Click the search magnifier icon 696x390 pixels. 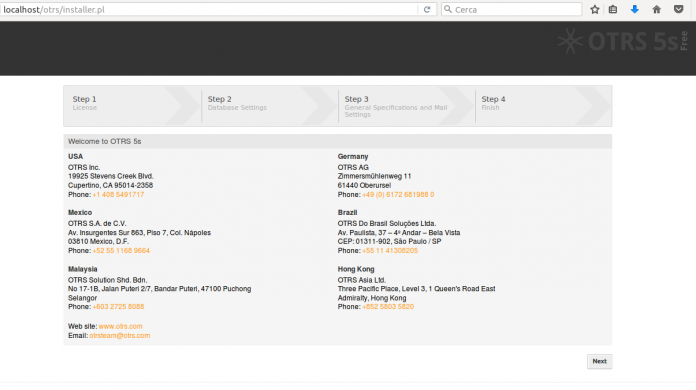pos(448,9)
